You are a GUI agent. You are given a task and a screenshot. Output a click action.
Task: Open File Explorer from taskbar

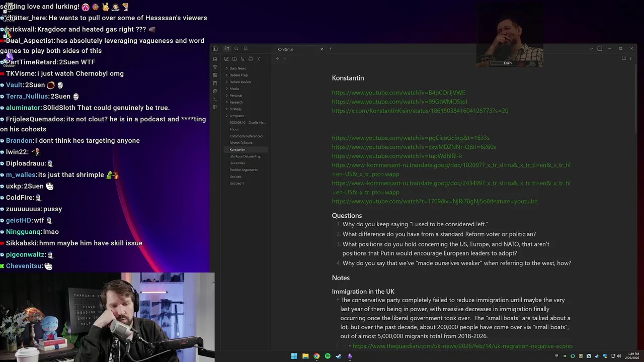[x=305, y=356]
